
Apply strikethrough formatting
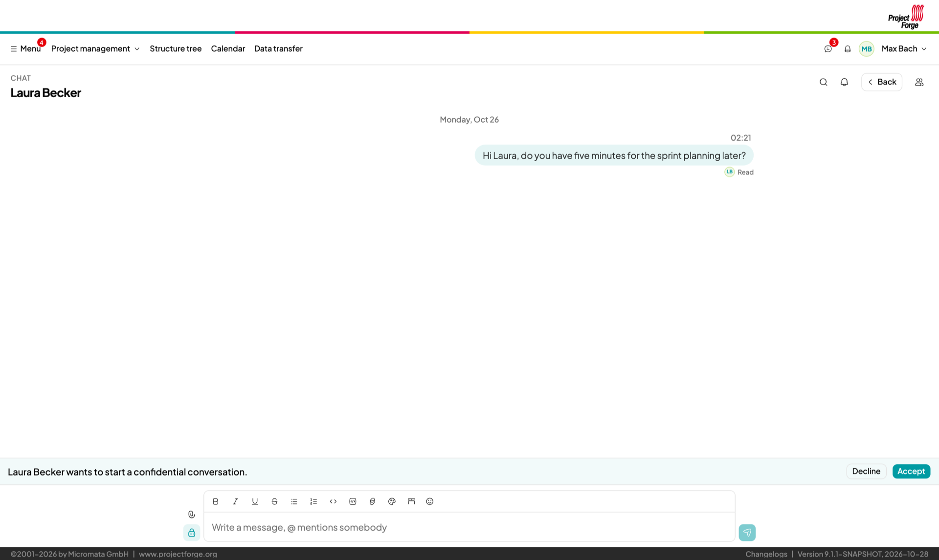click(x=274, y=501)
